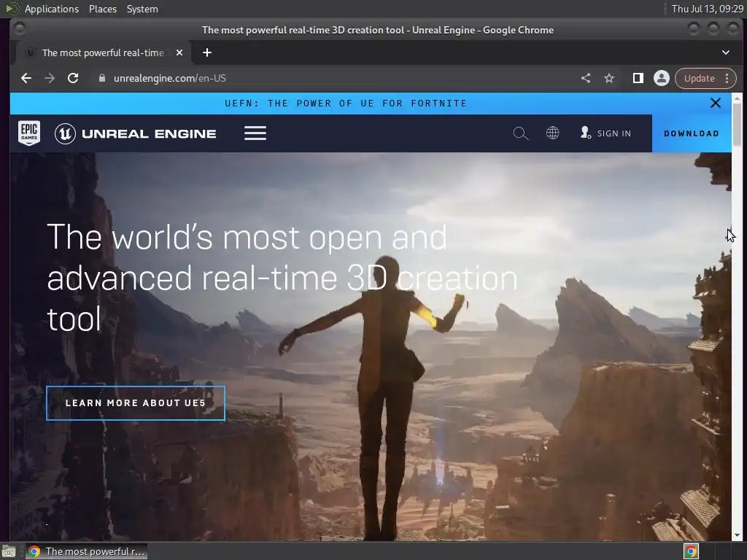Screen dimensions: 747x560
Task: Open the tab search dropdown arrow
Action: click(x=726, y=52)
